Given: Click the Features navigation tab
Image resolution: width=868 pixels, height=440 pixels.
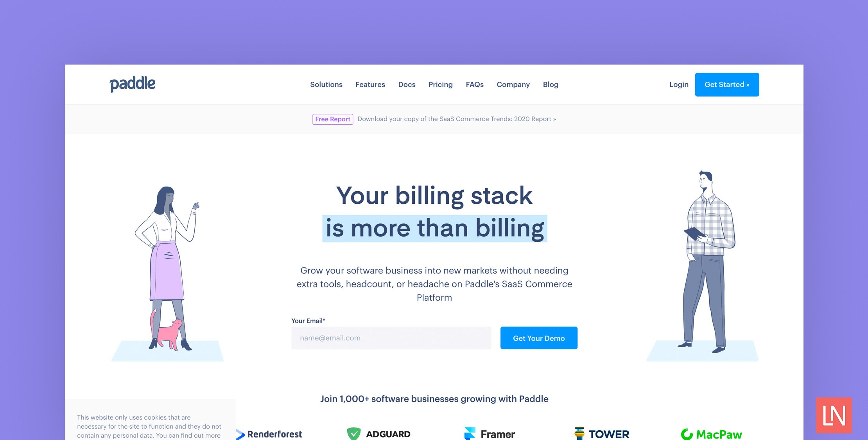Looking at the screenshot, I should point(370,84).
